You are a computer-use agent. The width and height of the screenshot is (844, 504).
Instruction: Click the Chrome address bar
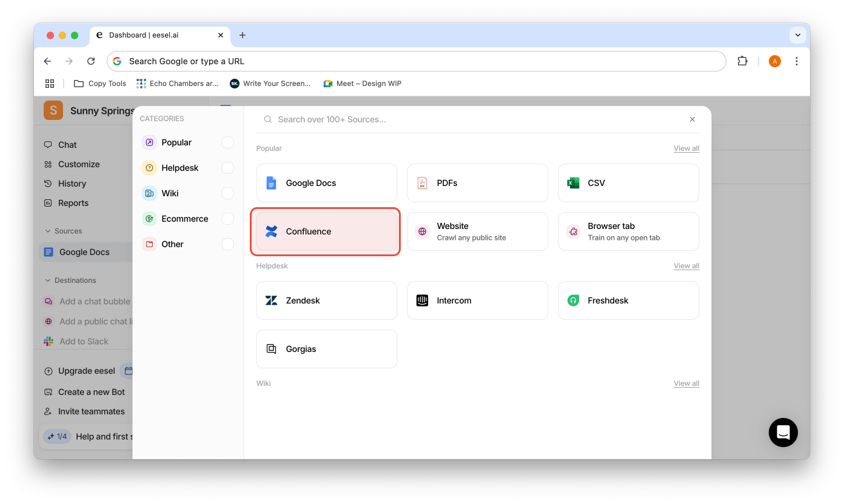pos(417,61)
